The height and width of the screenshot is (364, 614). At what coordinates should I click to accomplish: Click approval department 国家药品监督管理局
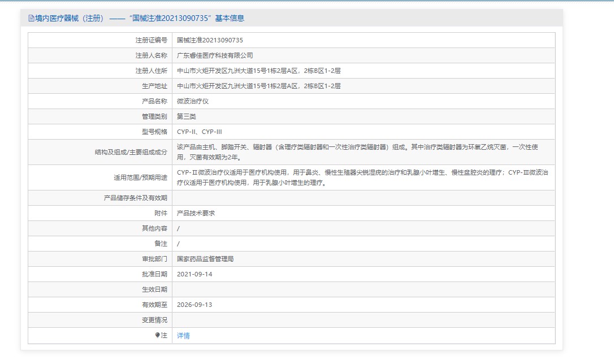[x=205, y=259]
